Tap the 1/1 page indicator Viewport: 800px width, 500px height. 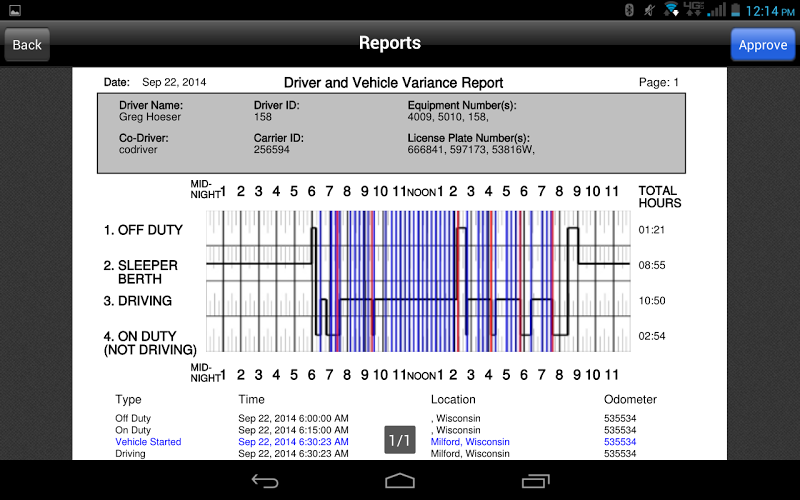pyautogui.click(x=399, y=440)
